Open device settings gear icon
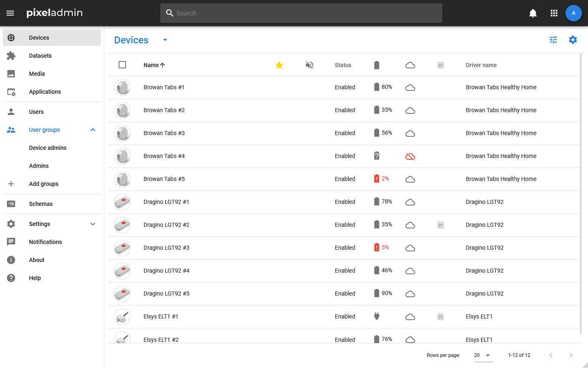Screen dimensions: 588x368 [573, 40]
